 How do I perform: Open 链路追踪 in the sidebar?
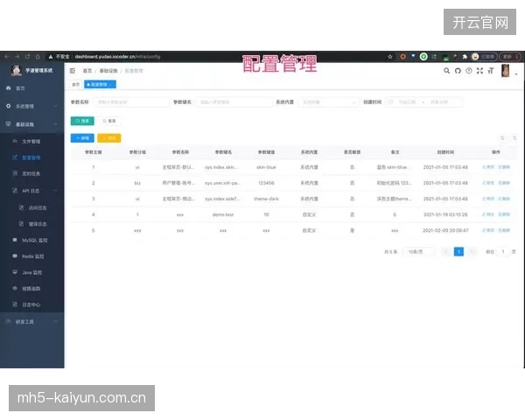31,289
